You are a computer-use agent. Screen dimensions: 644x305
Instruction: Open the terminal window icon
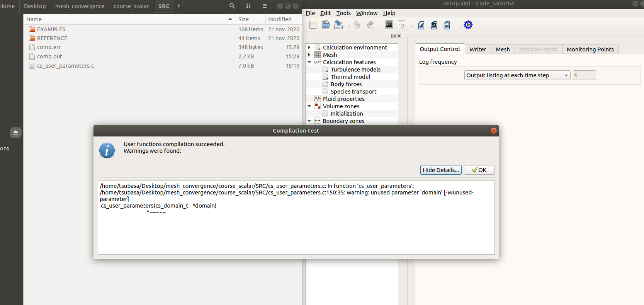(x=389, y=25)
